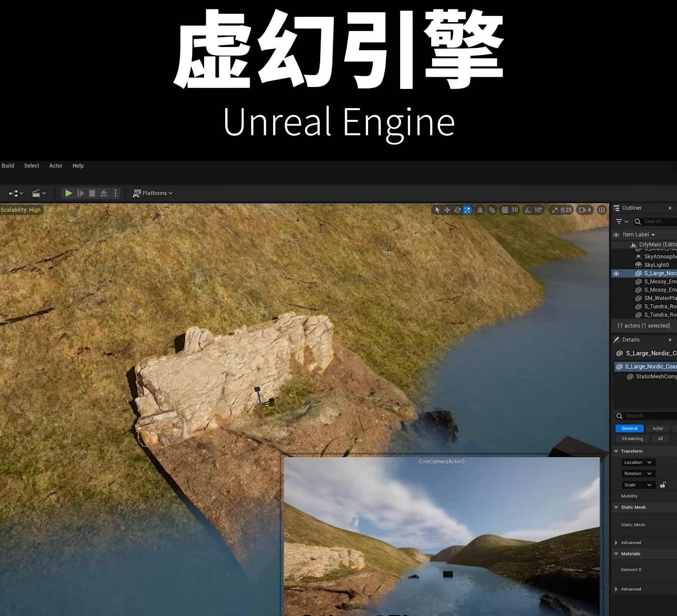The image size is (677, 616).
Task: Click the viewport layout maximize icon
Action: pyautogui.click(x=602, y=210)
